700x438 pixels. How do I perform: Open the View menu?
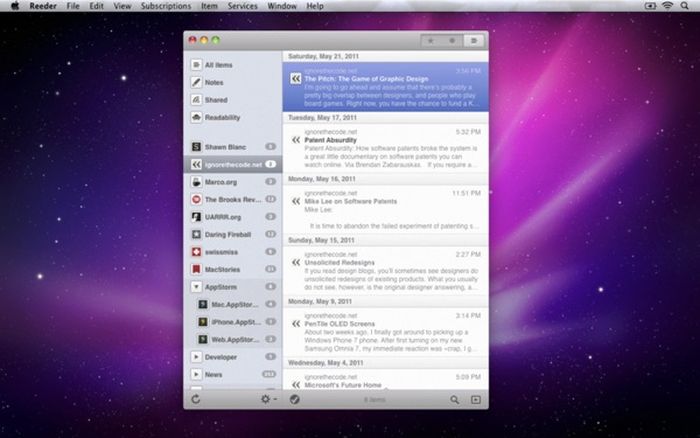122,6
